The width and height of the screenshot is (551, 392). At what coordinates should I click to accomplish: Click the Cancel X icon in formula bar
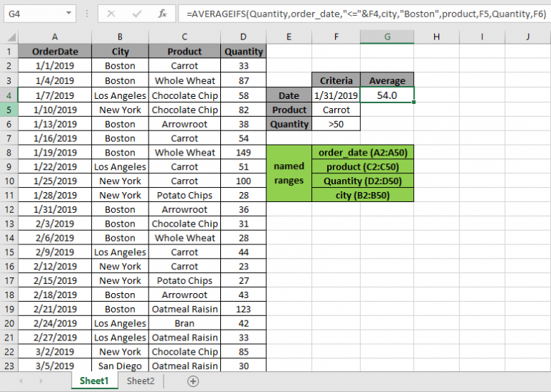click(111, 14)
